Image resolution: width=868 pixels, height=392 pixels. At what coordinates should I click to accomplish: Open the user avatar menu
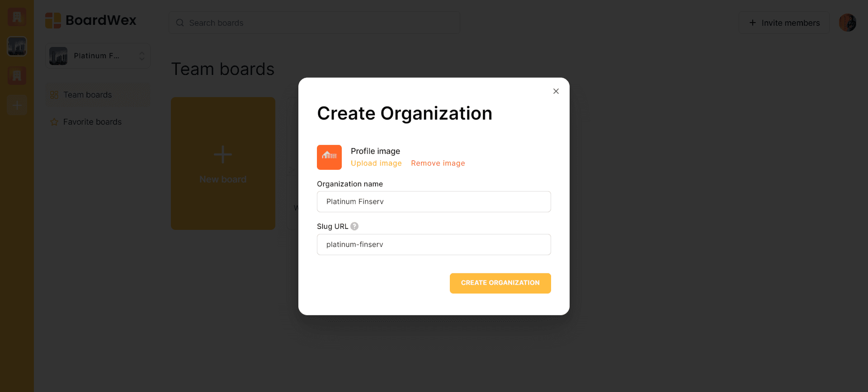click(847, 23)
